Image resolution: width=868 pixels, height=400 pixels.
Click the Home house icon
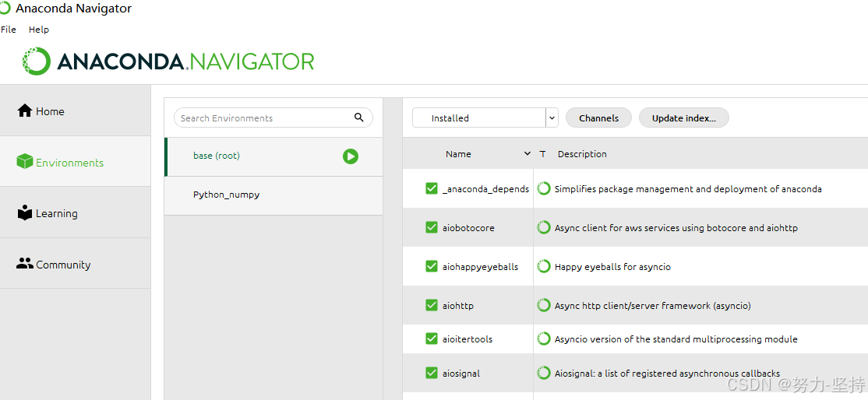25,111
